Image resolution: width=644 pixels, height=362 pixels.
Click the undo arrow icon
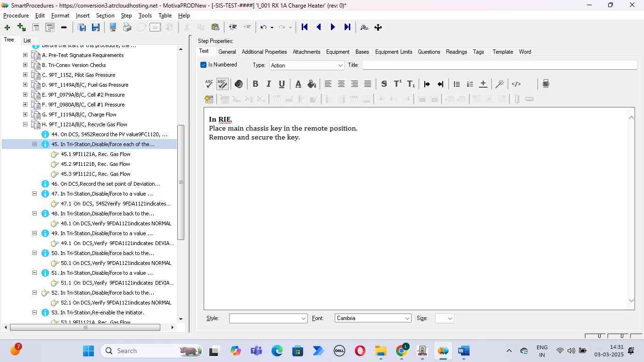(264, 27)
